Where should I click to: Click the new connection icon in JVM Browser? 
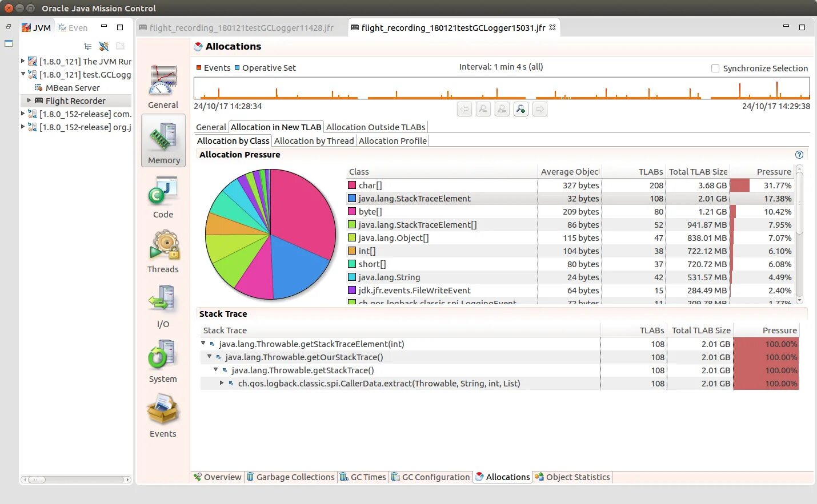pyautogui.click(x=103, y=46)
